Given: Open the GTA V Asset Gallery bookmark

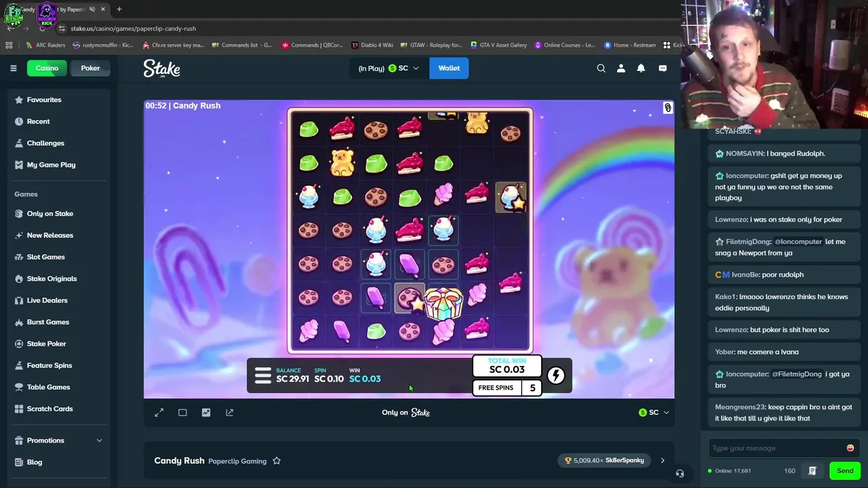Looking at the screenshot, I should (498, 45).
